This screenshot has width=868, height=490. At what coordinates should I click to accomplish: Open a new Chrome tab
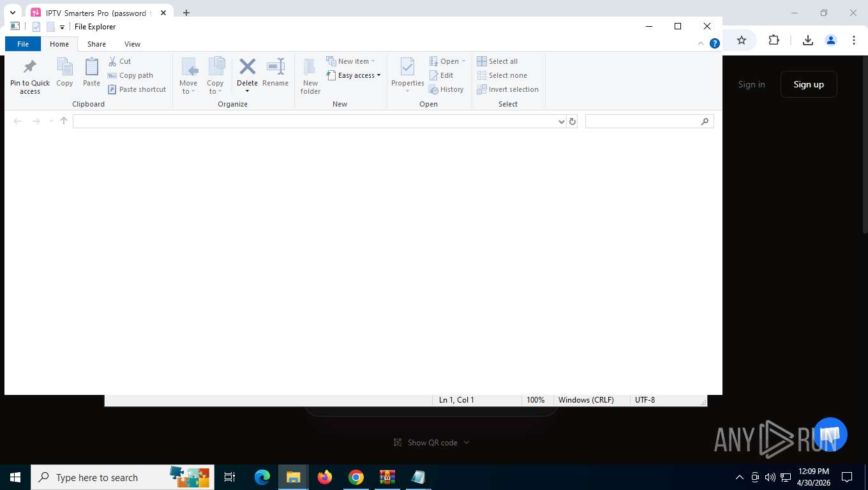coord(186,13)
